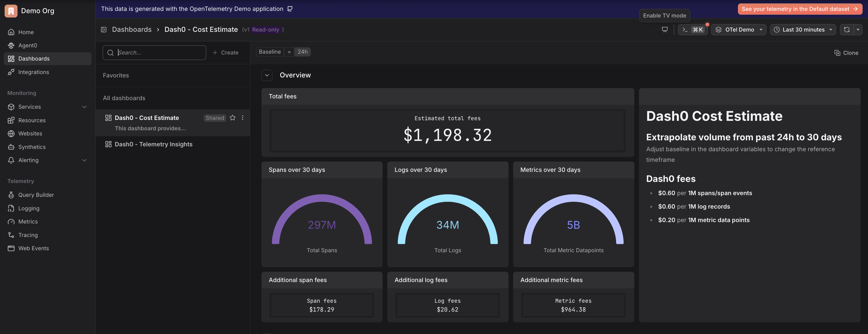Click See your telemetry in Default dataset
Image resolution: width=868 pixels, height=334 pixels.
(x=800, y=9)
